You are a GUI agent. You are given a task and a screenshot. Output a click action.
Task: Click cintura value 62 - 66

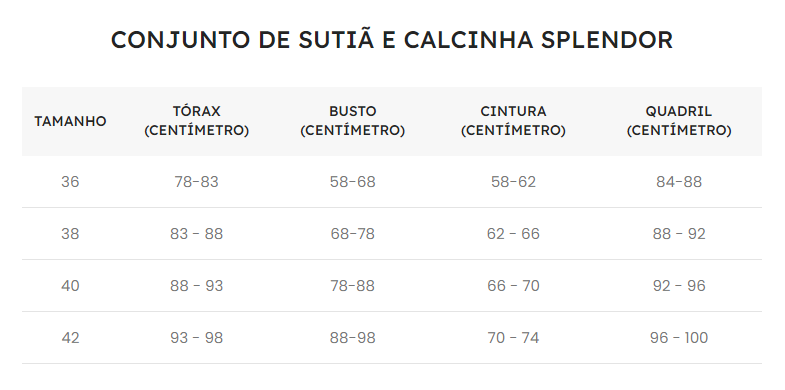[x=513, y=234]
